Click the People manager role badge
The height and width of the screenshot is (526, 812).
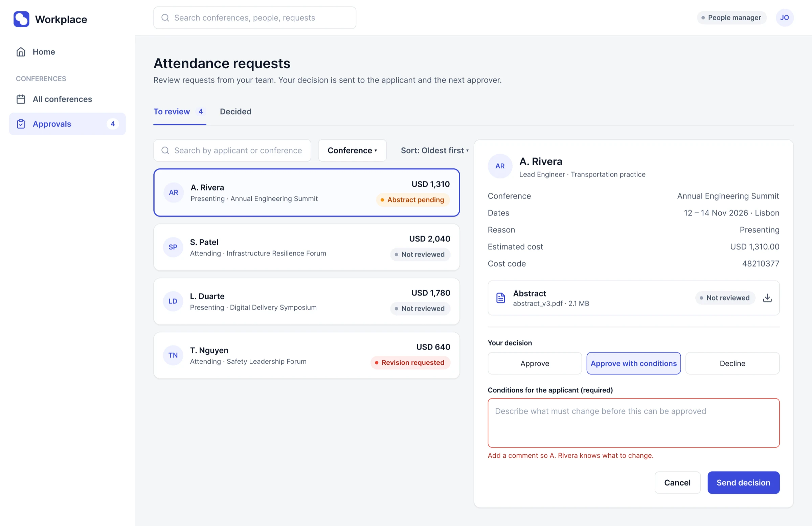tap(731, 18)
